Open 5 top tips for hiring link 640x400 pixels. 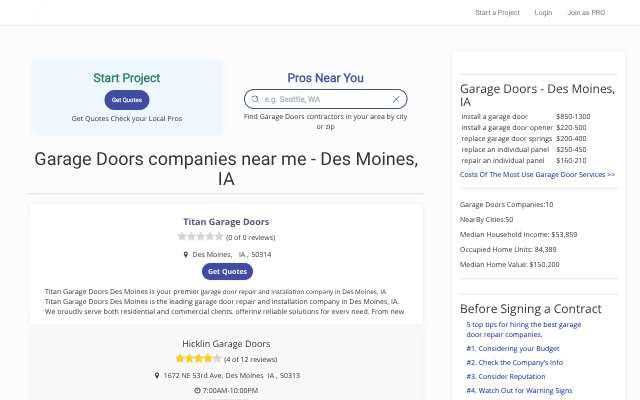point(524,329)
